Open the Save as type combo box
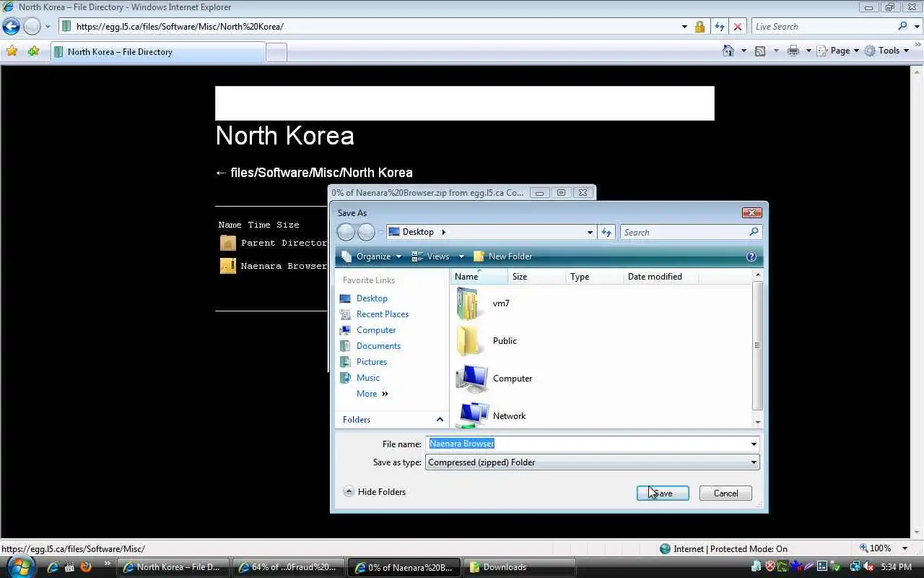The width and height of the screenshot is (924, 578). [x=592, y=462]
